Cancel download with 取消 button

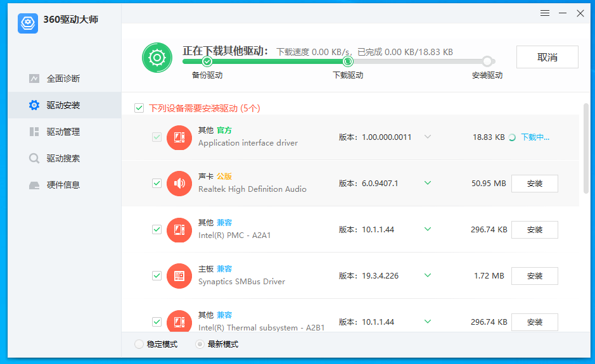tap(547, 57)
